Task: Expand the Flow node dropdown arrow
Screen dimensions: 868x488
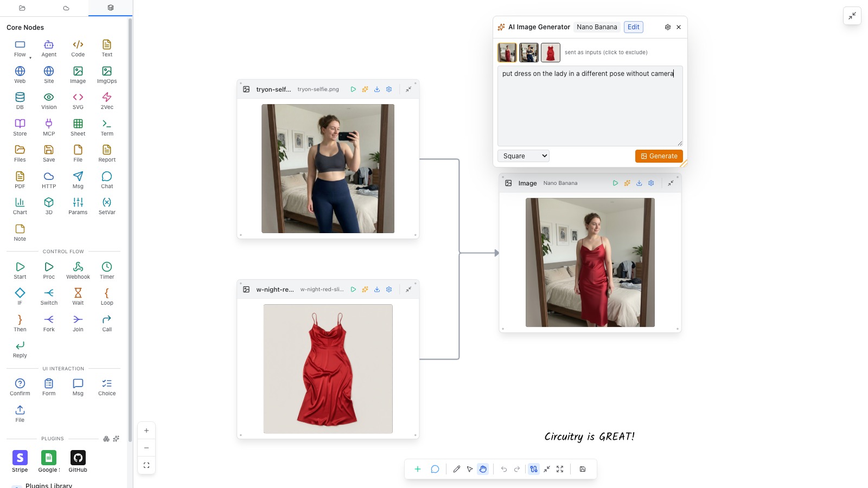Action: [30, 57]
